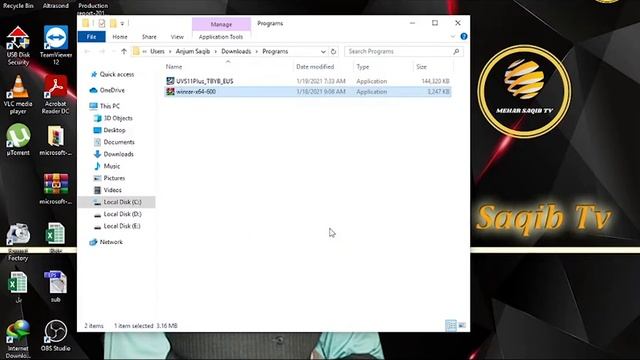Viewport: 640px width, 360px height.
Task: Click the back navigation arrow
Action: point(87,51)
